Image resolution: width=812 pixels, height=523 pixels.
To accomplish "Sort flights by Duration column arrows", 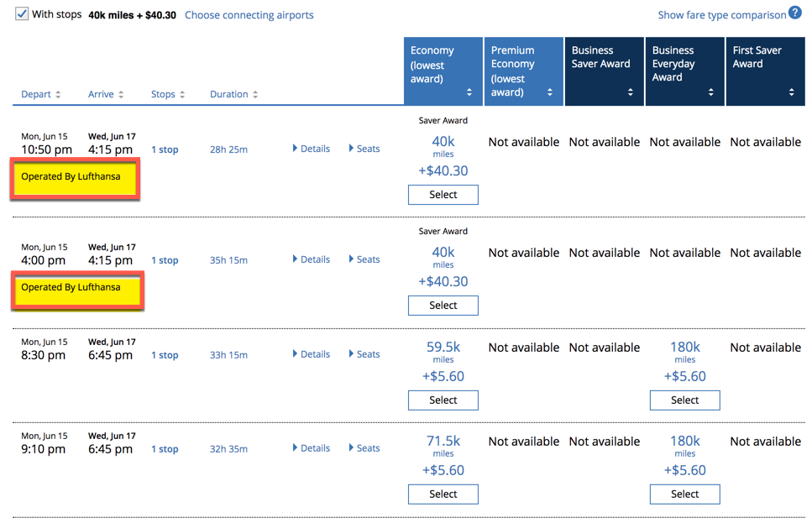I will click(x=255, y=94).
